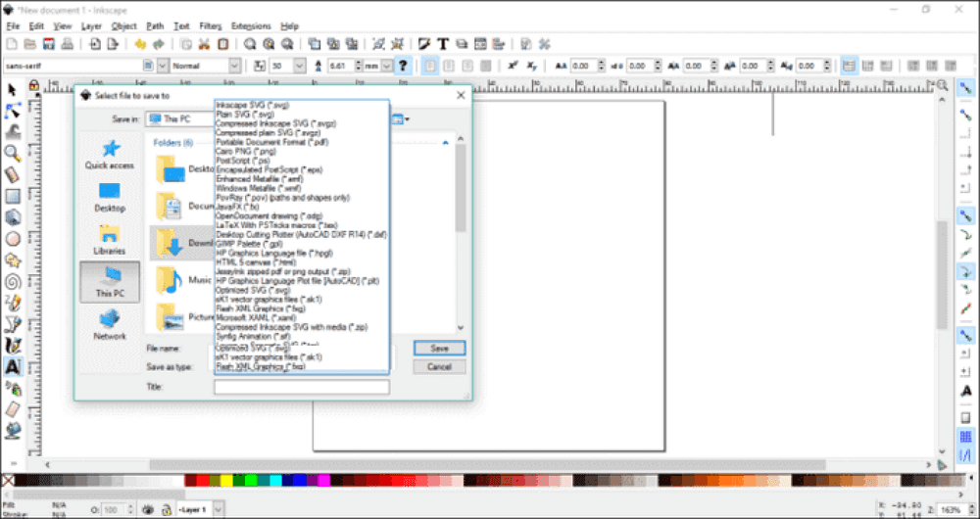This screenshot has height=519, width=980.
Task: Open the Extensions menu
Action: tap(251, 26)
